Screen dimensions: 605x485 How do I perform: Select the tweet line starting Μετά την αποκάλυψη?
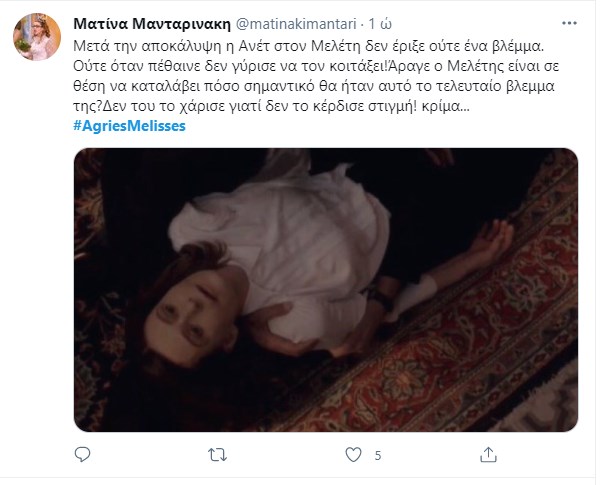[308, 46]
